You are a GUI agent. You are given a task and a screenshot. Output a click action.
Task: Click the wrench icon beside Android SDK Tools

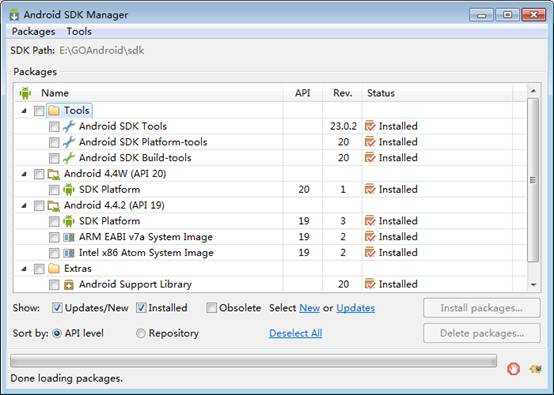pyautogui.click(x=69, y=126)
